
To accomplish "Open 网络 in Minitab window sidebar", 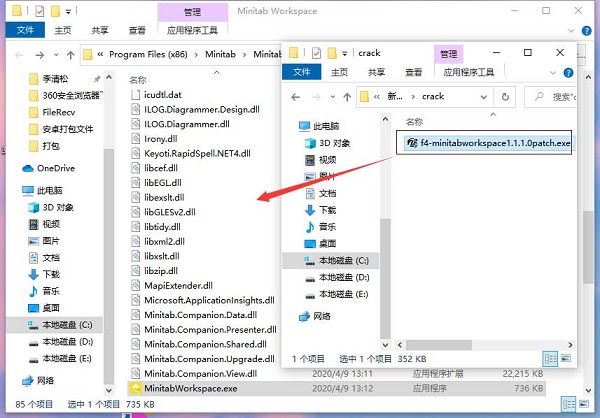I will coord(38,380).
